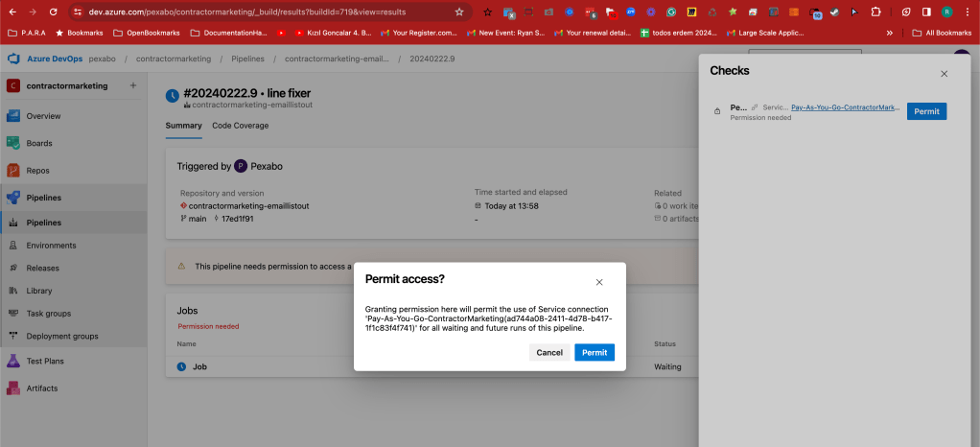Click Permit in the Permit access dialog

click(595, 353)
